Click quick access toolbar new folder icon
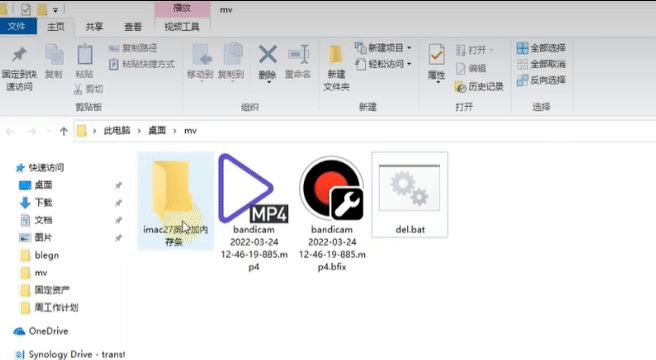Screen dimensions: 656x360 tap(42, 9)
